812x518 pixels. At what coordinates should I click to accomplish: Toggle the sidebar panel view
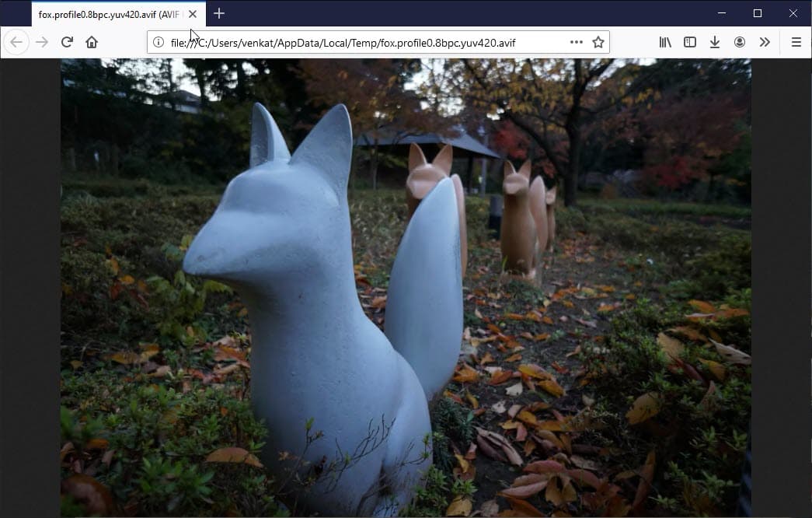(x=690, y=42)
